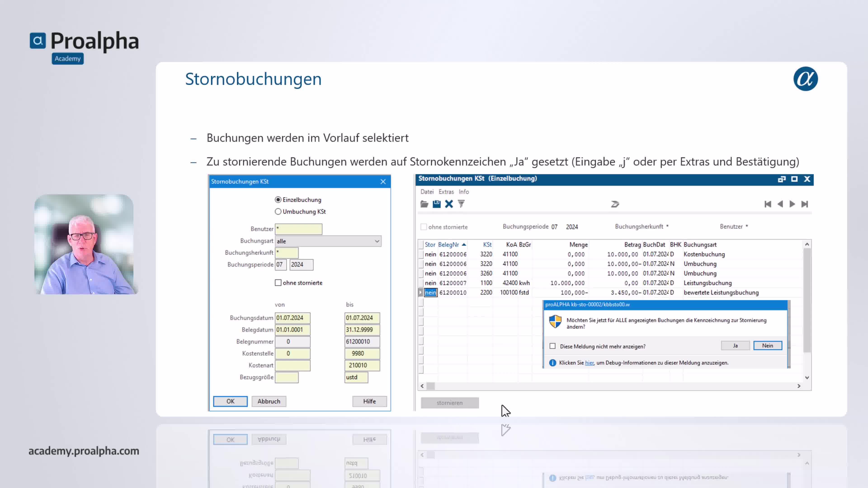This screenshot has height=488, width=868.
Task: Click the open folder toolbar icon
Action: pyautogui.click(x=424, y=204)
